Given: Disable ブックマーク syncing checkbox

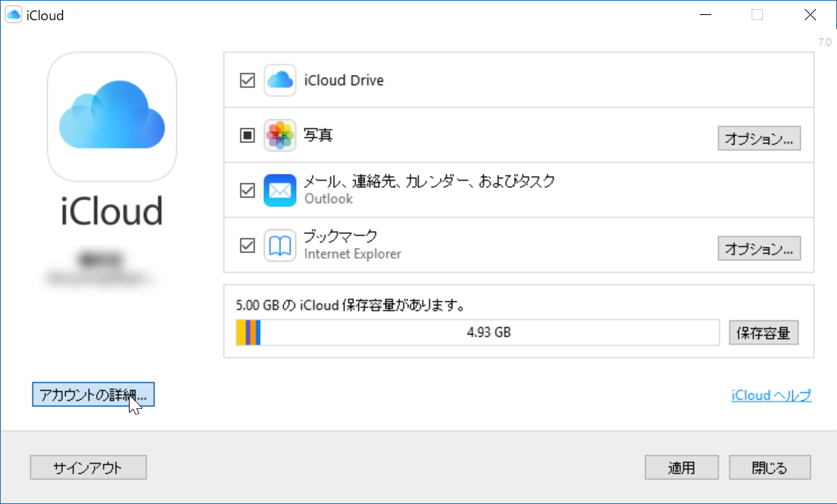Looking at the screenshot, I should click(247, 245).
